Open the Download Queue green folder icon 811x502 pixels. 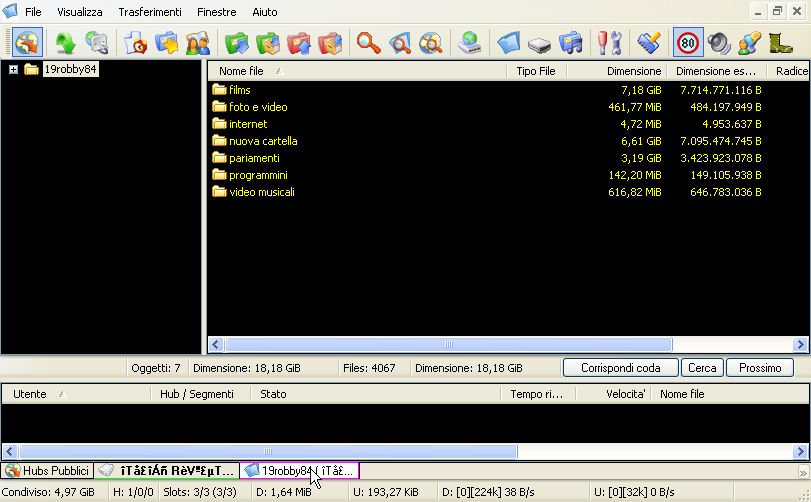237,43
